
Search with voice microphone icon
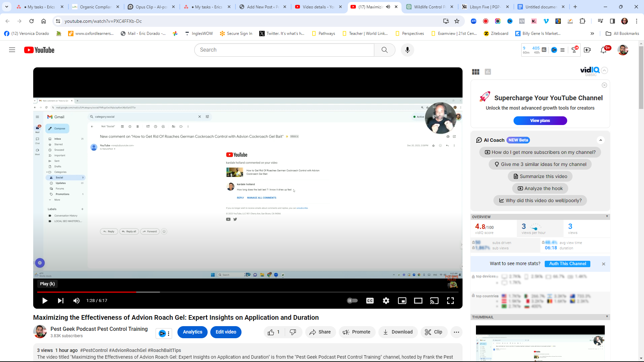[x=407, y=50]
